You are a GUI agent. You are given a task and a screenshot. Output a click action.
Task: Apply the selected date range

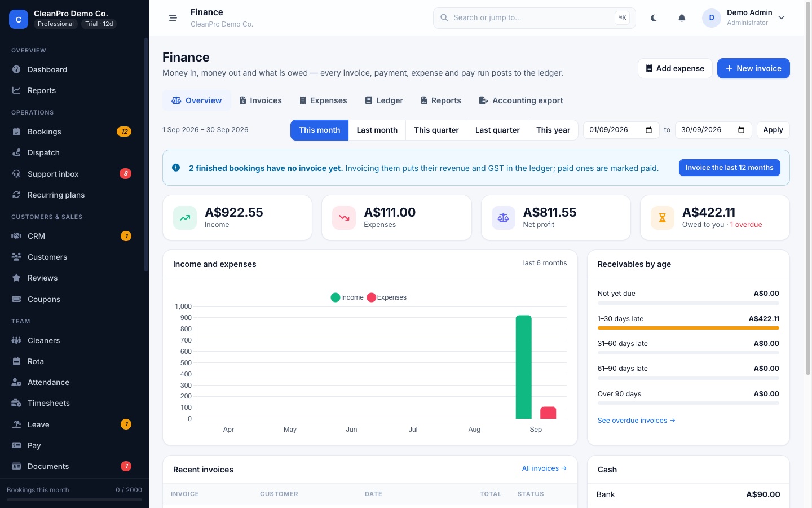click(773, 130)
